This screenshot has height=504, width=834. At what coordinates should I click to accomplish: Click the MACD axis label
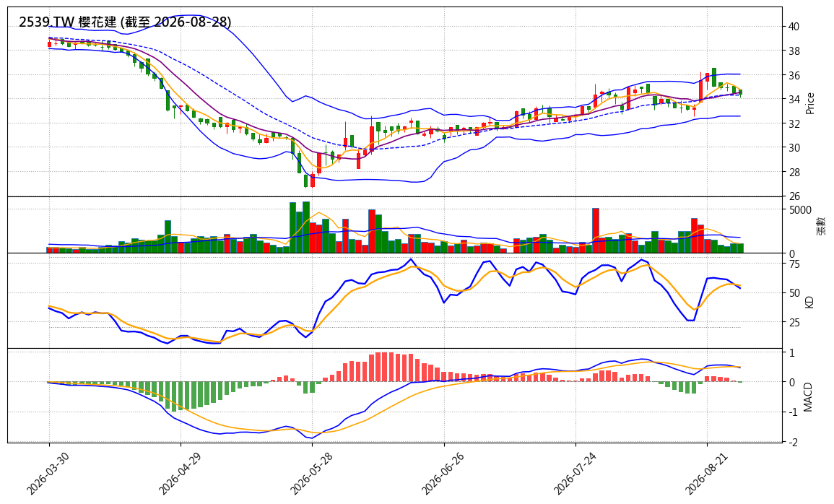click(808, 396)
